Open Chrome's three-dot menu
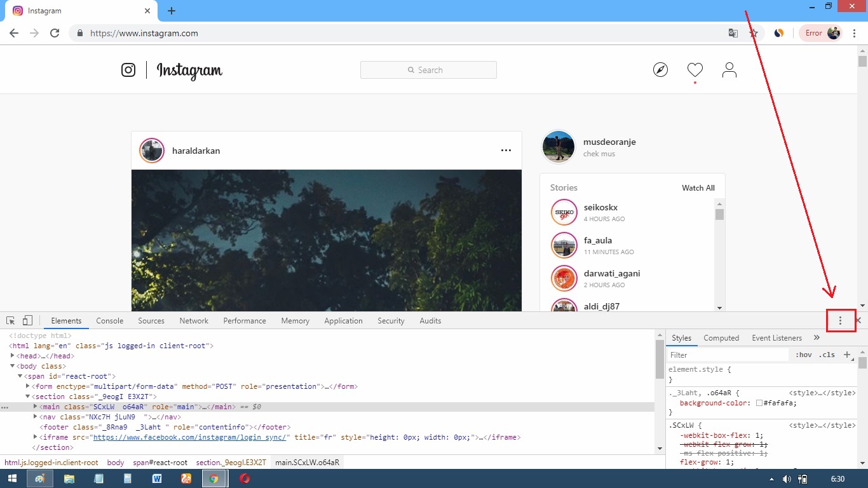The image size is (868, 488). pos(855,33)
